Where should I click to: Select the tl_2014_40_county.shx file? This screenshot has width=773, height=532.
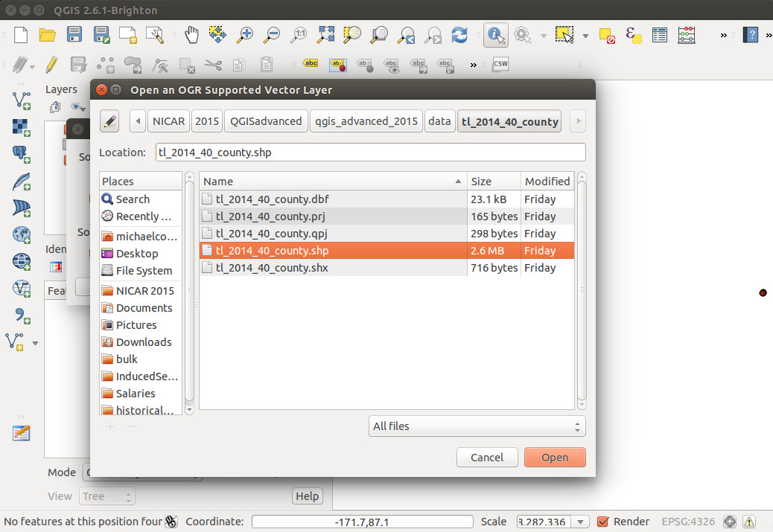click(x=386, y=267)
